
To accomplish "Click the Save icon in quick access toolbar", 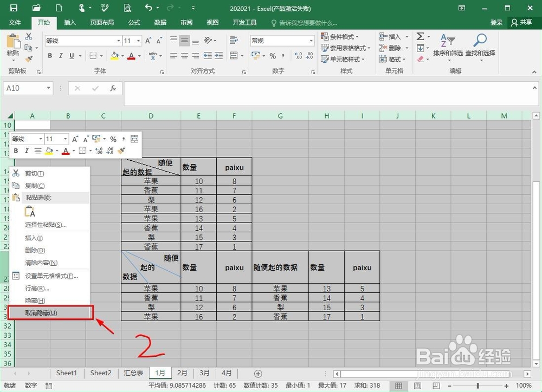I will point(14,8).
